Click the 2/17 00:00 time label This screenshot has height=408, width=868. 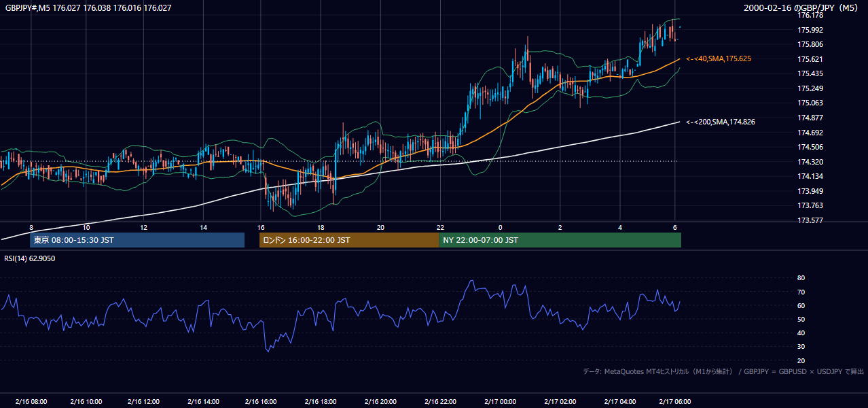(x=499, y=401)
